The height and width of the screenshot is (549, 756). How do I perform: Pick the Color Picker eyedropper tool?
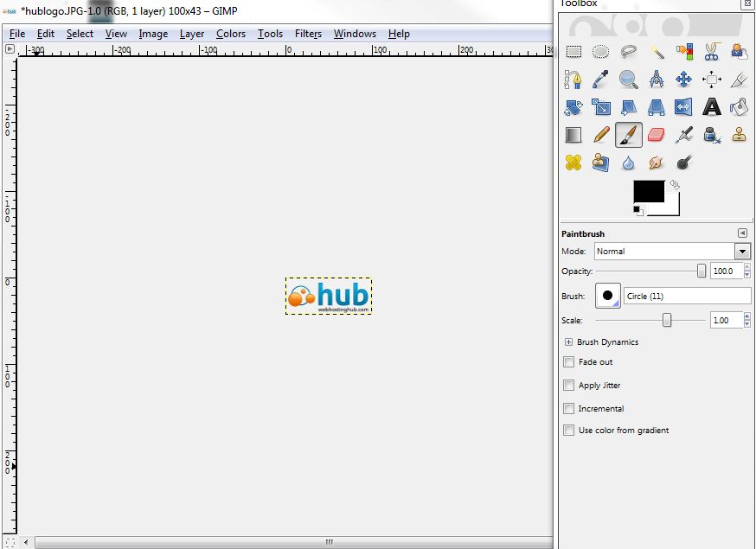(x=601, y=80)
